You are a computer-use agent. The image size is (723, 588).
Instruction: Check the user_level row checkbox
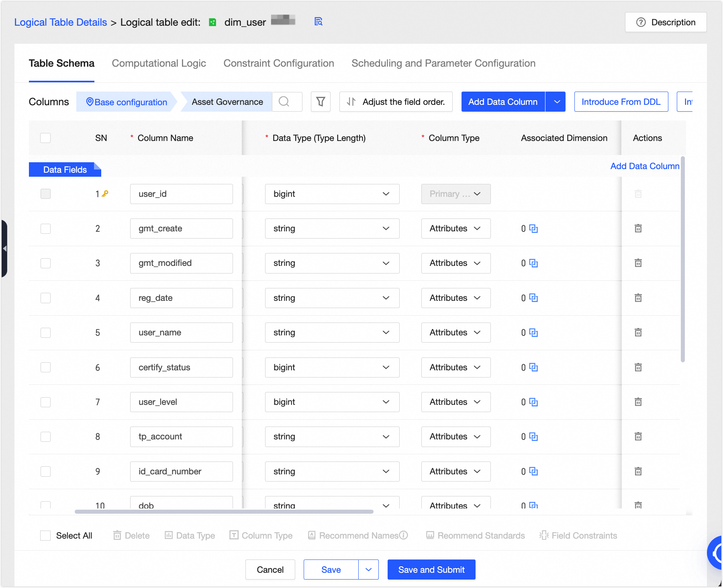coord(45,402)
